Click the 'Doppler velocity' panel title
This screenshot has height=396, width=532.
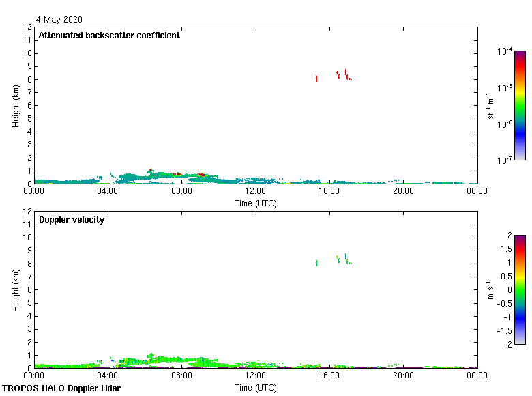[72, 220]
